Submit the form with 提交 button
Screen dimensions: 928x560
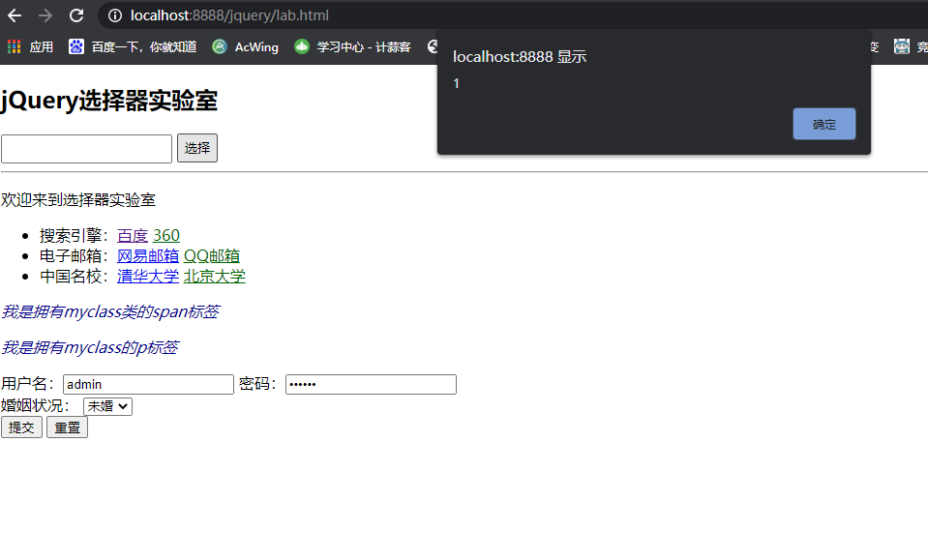pyautogui.click(x=21, y=427)
